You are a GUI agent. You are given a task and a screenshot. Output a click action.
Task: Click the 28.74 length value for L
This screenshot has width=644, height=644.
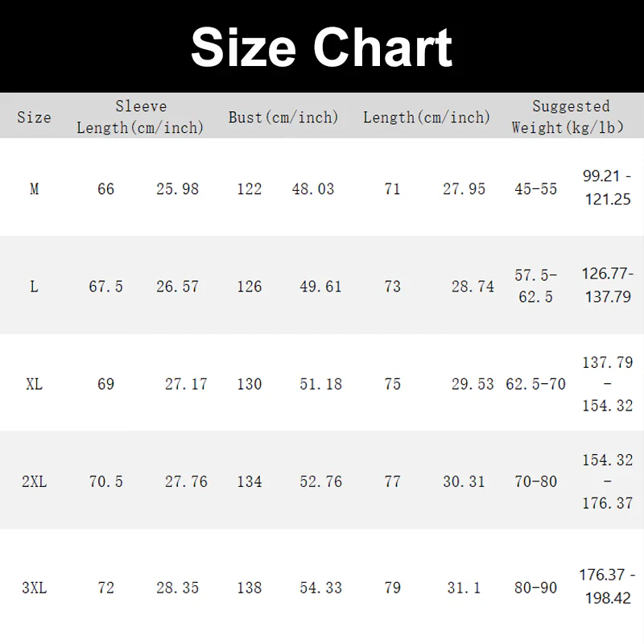coord(473,287)
